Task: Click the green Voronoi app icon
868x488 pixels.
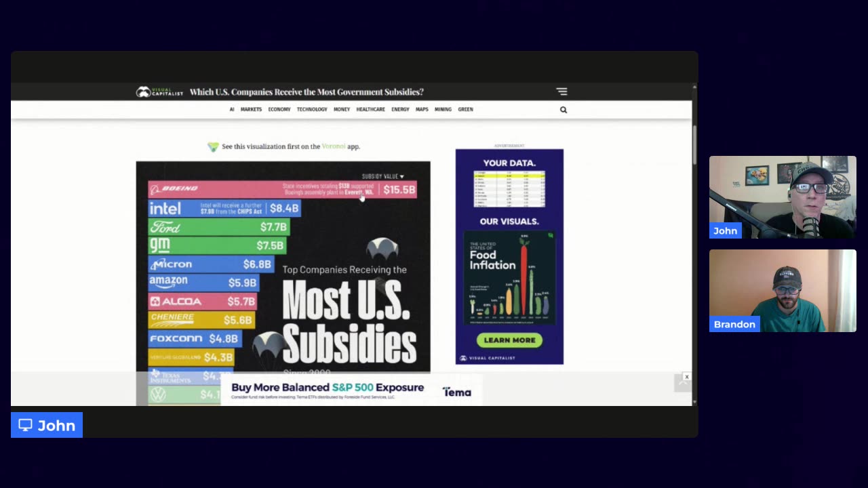Action: [213, 146]
